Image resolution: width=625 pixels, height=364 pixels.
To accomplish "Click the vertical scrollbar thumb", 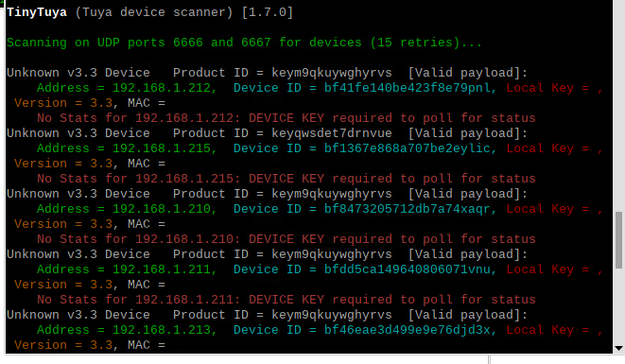I will click(618, 240).
